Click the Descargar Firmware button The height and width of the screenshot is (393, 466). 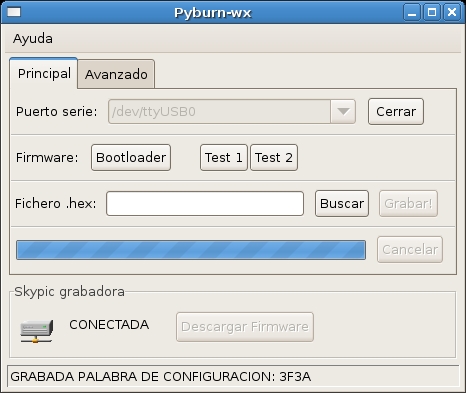click(245, 327)
